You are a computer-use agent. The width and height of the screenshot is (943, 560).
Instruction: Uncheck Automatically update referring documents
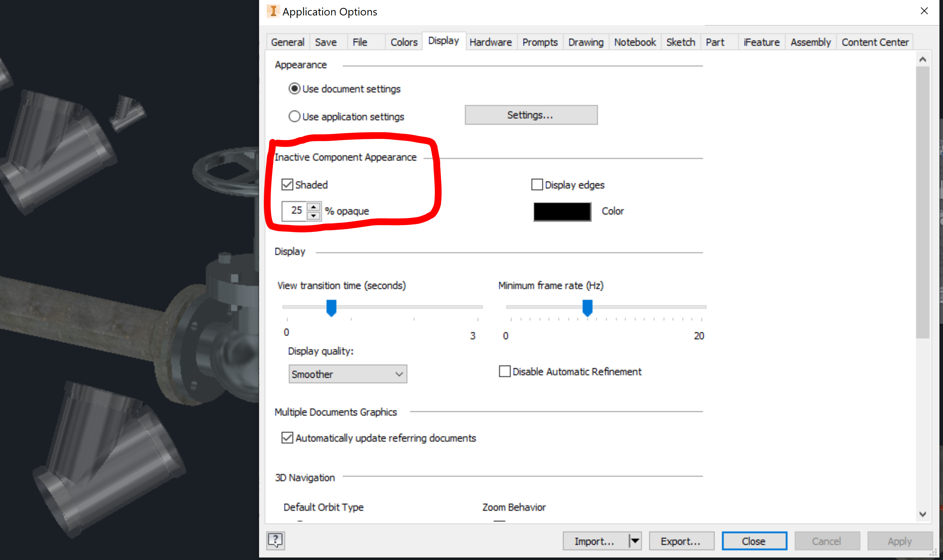287,437
